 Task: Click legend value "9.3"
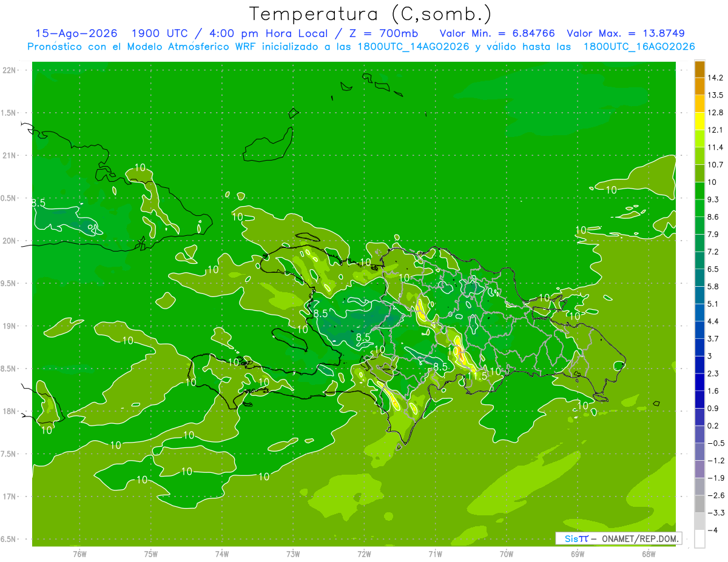pyautogui.click(x=713, y=199)
